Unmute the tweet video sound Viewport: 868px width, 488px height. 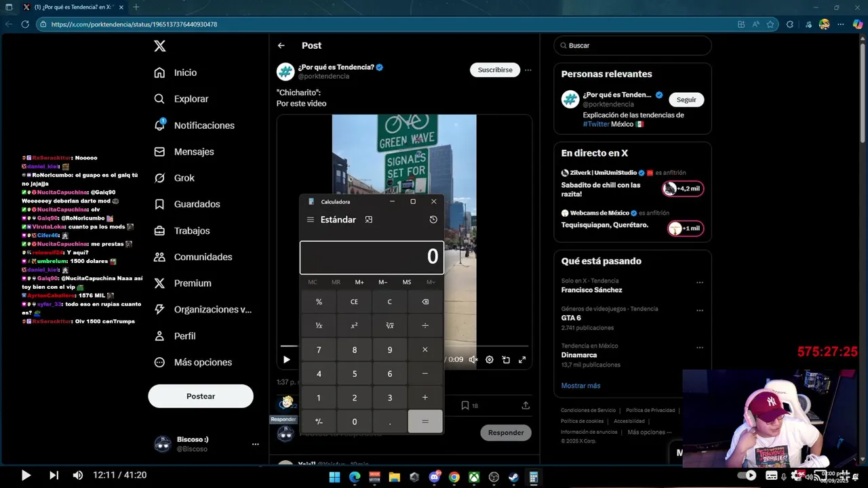click(x=473, y=360)
